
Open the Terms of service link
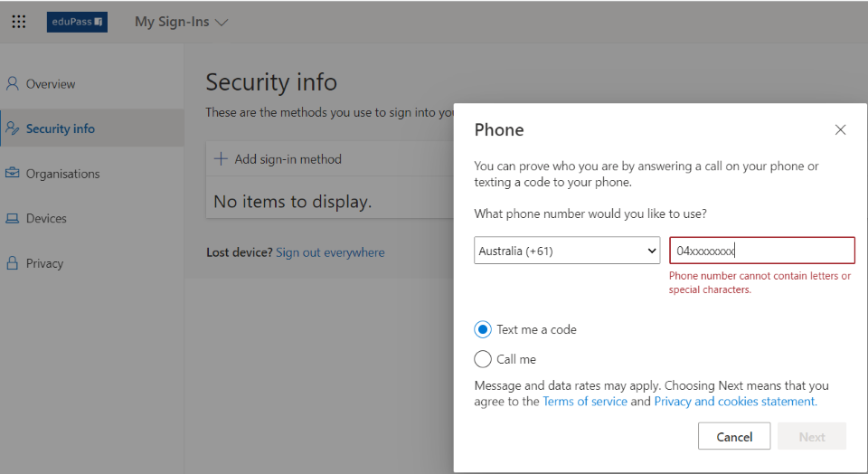click(585, 402)
